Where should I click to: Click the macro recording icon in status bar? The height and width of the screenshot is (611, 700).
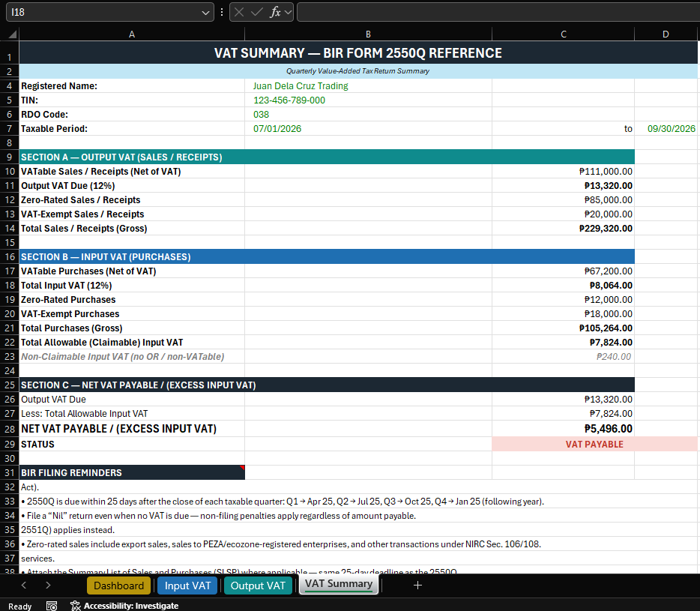coord(52,606)
